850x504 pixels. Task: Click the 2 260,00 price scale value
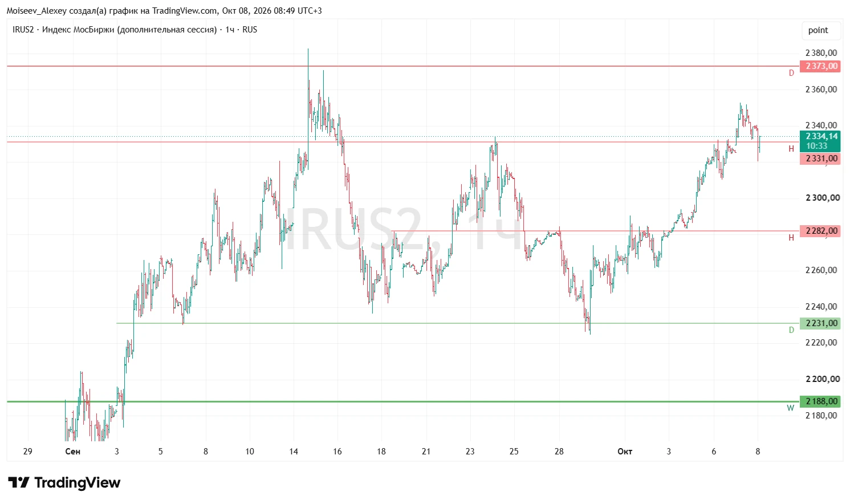point(821,270)
